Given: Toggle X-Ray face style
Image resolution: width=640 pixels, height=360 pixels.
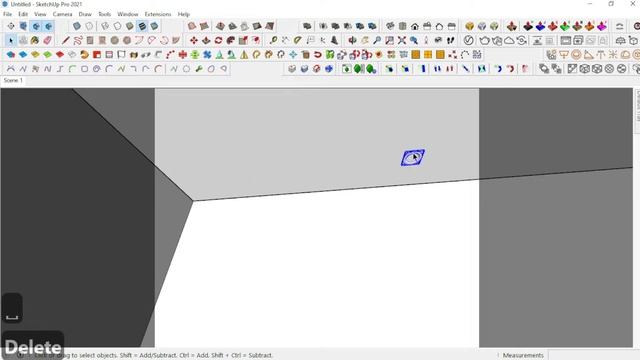Looking at the screenshot, I should pyautogui.click(x=77, y=27).
